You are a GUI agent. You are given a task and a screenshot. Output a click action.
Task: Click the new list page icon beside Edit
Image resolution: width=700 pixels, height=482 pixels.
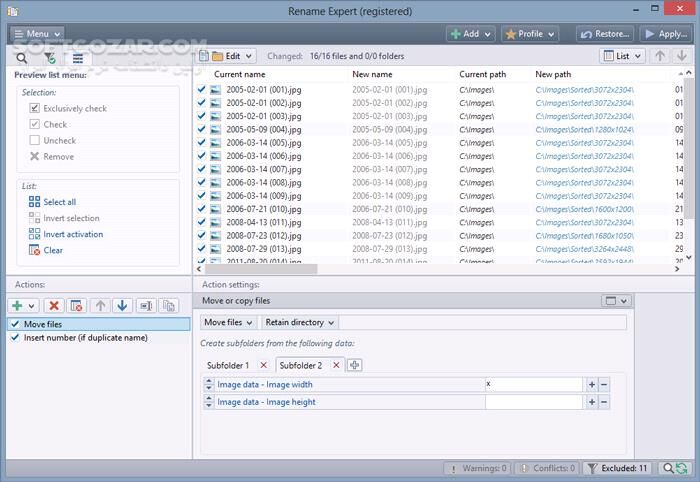pyautogui.click(x=204, y=56)
